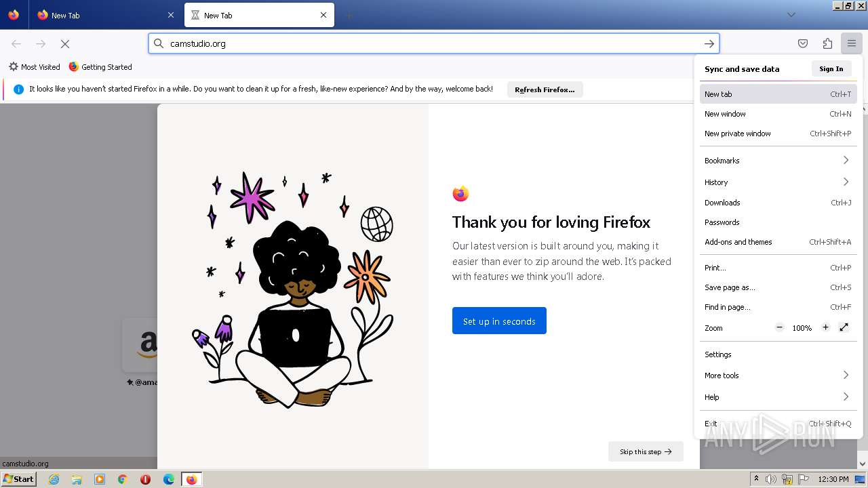Select New private window menu item
The height and width of the screenshot is (488, 868).
(x=778, y=134)
